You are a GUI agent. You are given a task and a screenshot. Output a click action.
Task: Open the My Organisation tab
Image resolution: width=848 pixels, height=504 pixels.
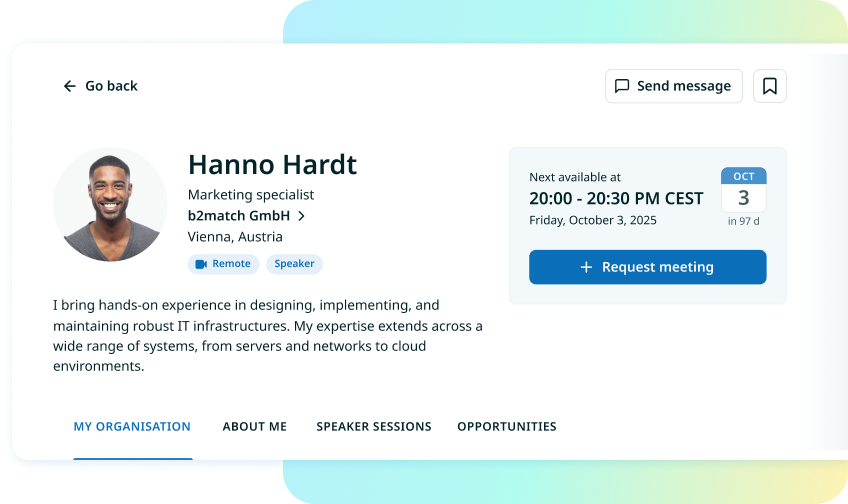132,426
